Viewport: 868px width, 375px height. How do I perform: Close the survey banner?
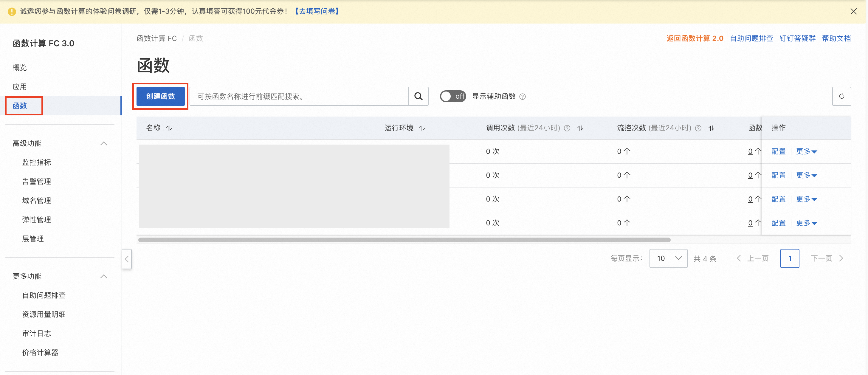click(853, 11)
